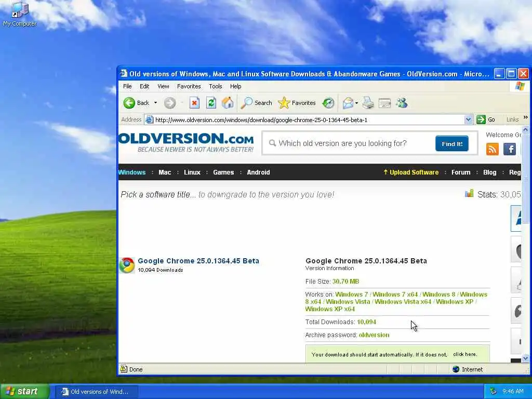Click the Forward arrow button

(170, 103)
